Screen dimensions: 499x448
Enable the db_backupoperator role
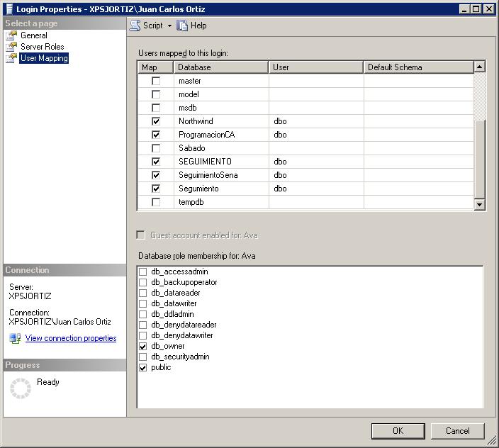143,283
